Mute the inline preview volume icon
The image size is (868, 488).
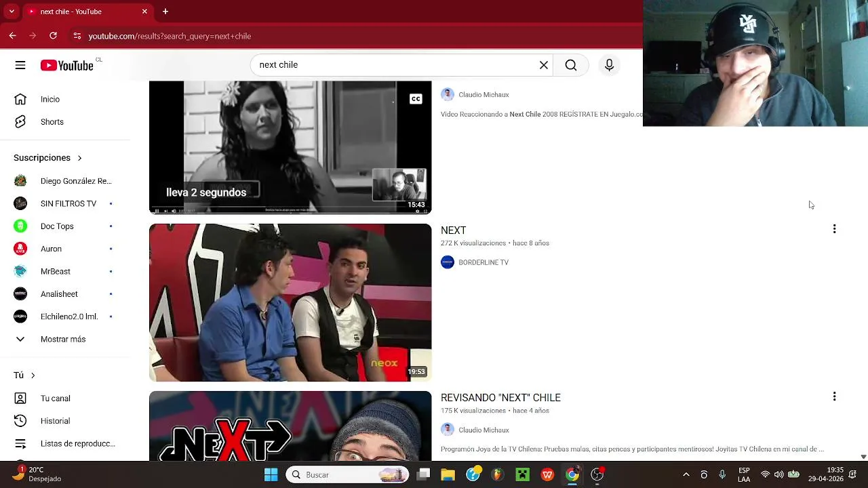click(x=174, y=211)
